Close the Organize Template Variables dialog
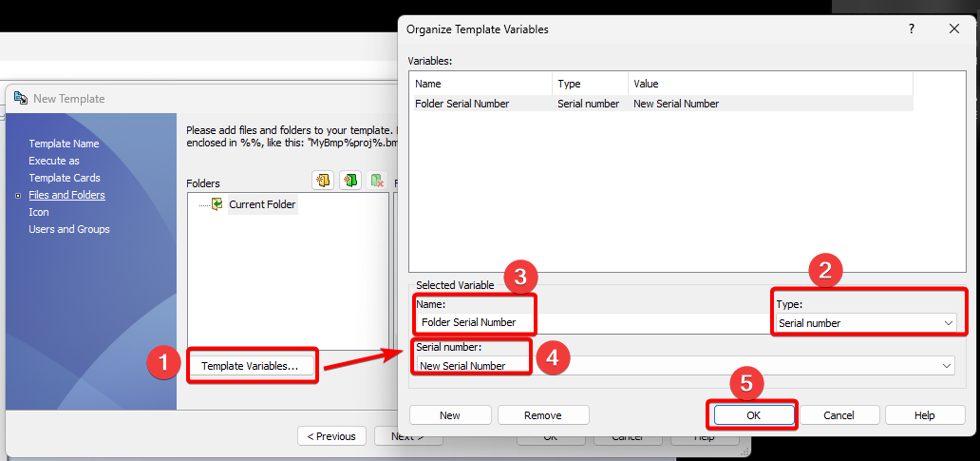980x461 pixels. click(x=953, y=29)
